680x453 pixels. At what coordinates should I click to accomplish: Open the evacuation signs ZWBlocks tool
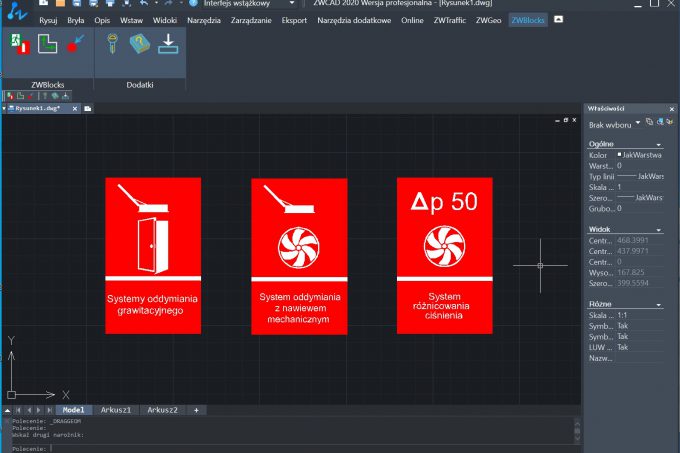[20, 44]
